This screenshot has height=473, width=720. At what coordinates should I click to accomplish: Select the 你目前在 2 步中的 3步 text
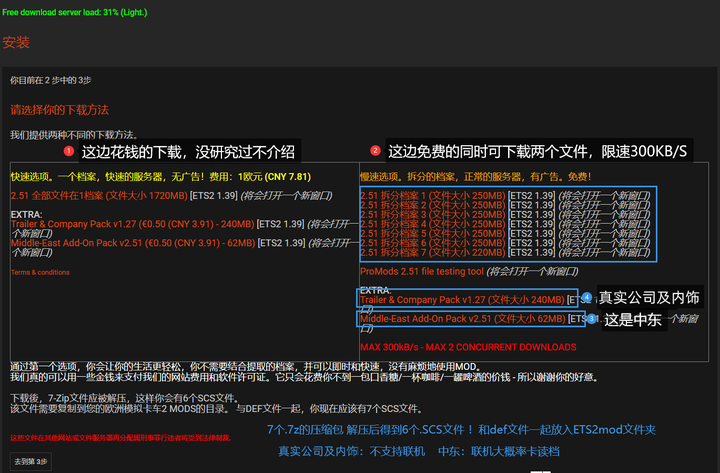point(51,80)
